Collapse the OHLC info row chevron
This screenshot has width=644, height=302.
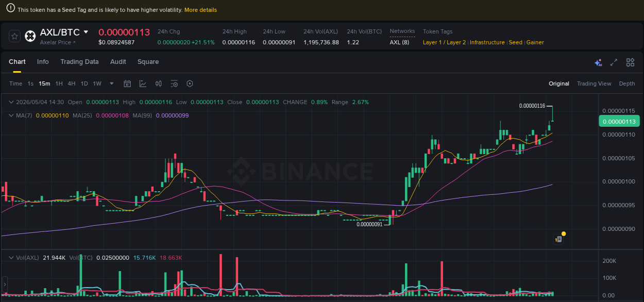12,102
